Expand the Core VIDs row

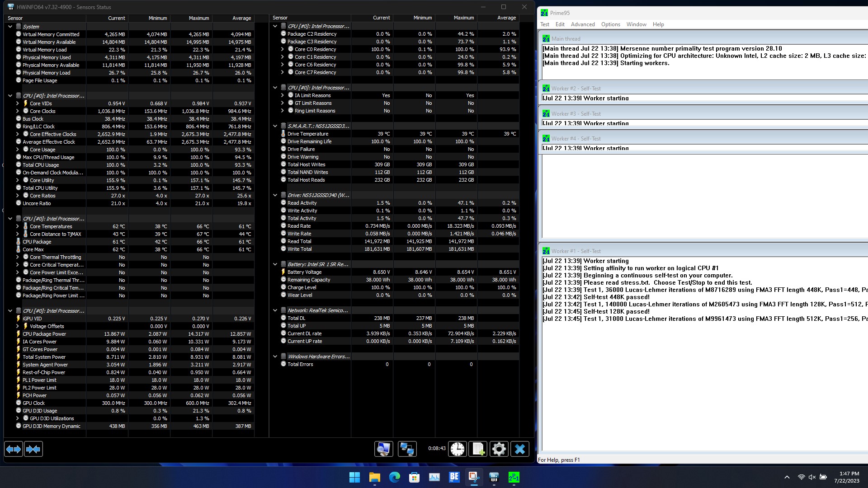18,103
